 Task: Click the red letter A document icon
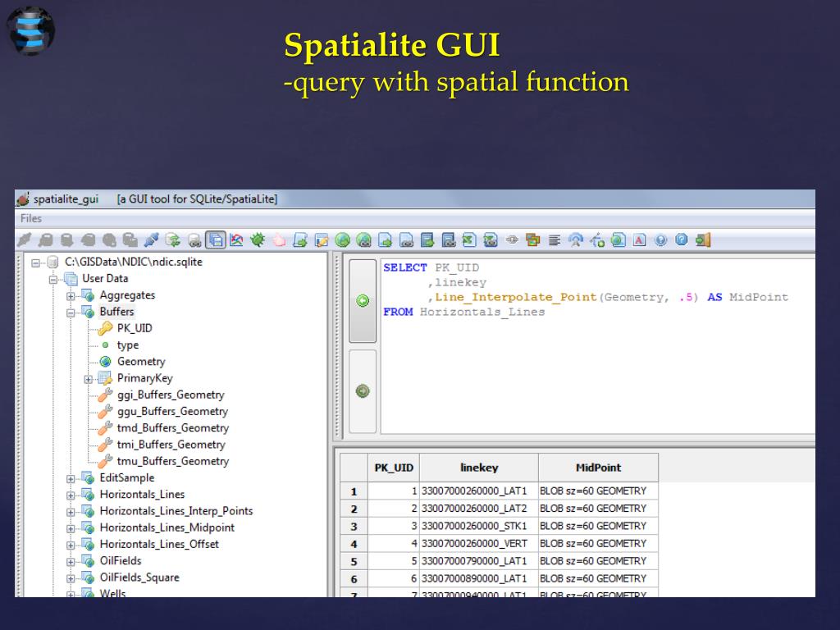point(640,240)
